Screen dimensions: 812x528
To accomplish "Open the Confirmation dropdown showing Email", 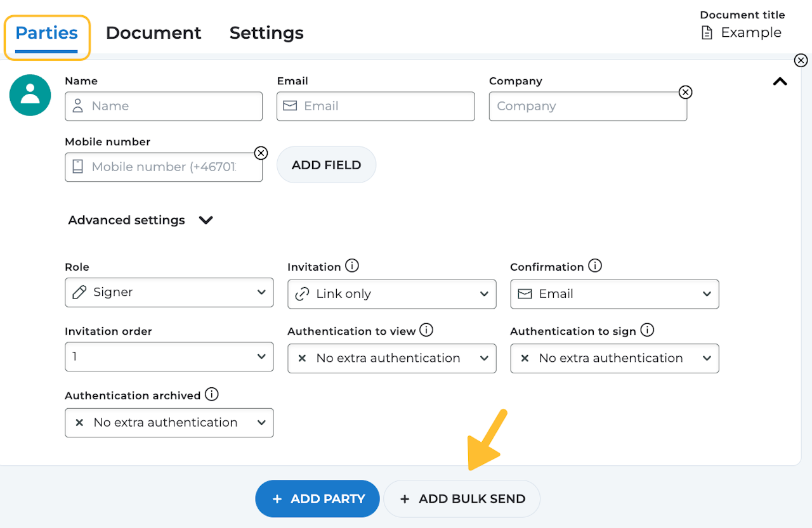I will pos(614,294).
